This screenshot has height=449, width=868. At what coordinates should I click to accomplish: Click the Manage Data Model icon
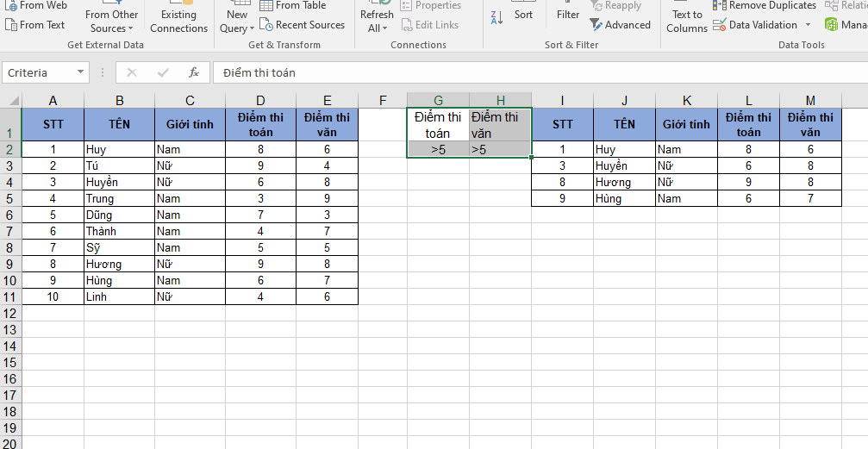pos(831,25)
